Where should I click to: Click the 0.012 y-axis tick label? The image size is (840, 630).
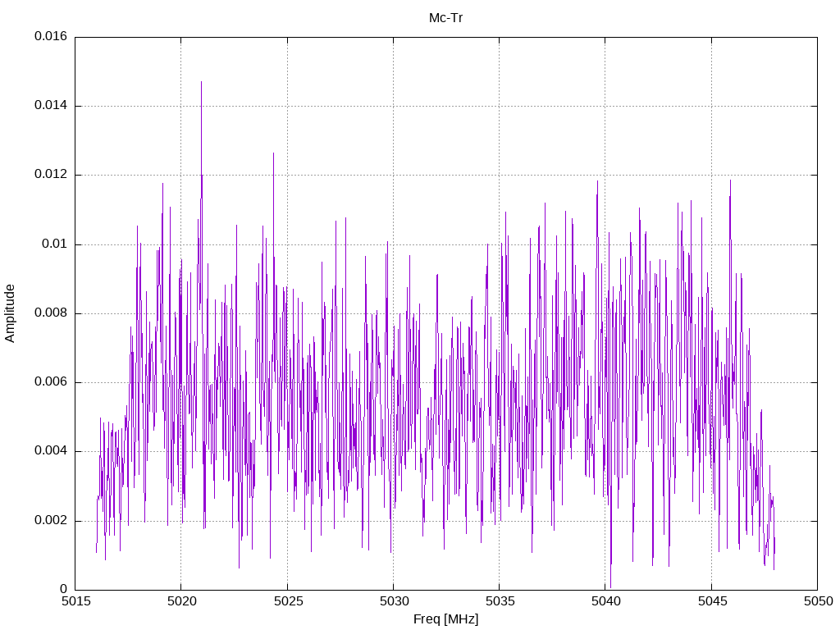pos(51,175)
